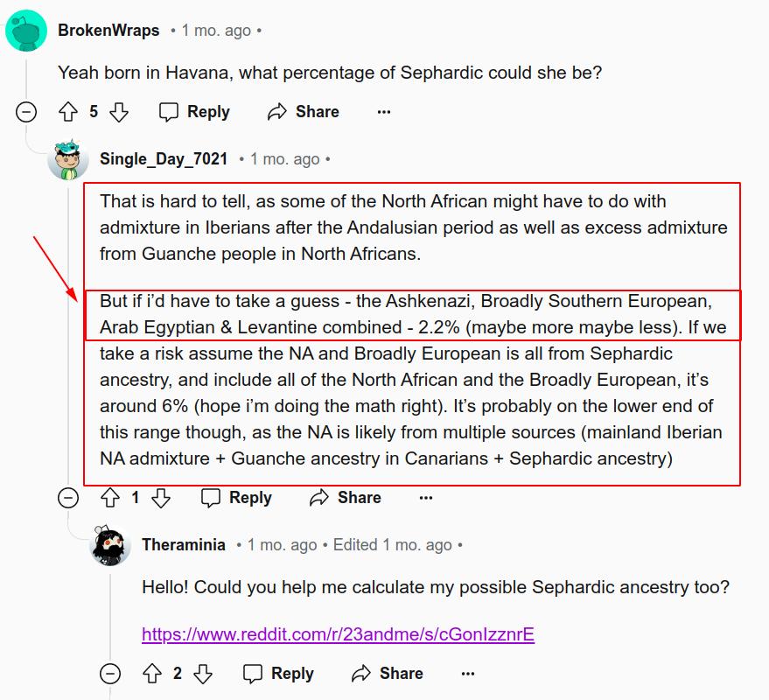Open Single_Day_7021's avatar image
This screenshot has width=769, height=700.
point(68,159)
